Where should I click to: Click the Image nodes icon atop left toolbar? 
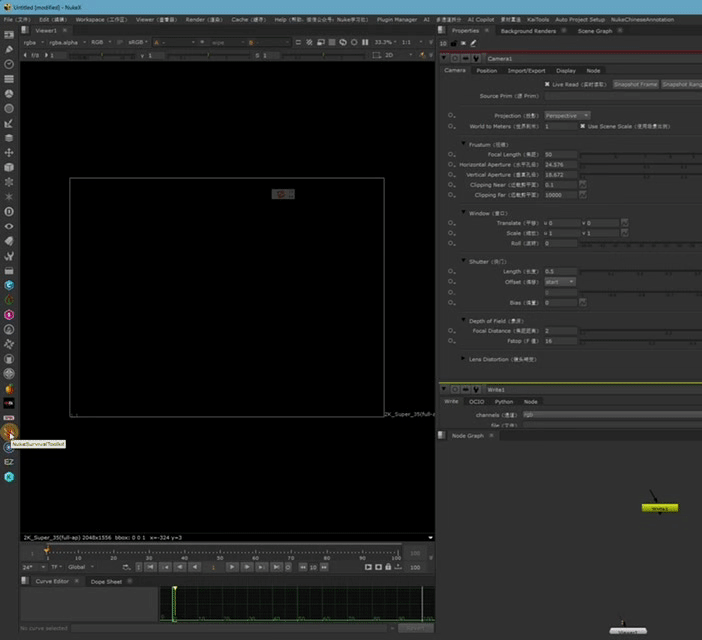[9, 34]
